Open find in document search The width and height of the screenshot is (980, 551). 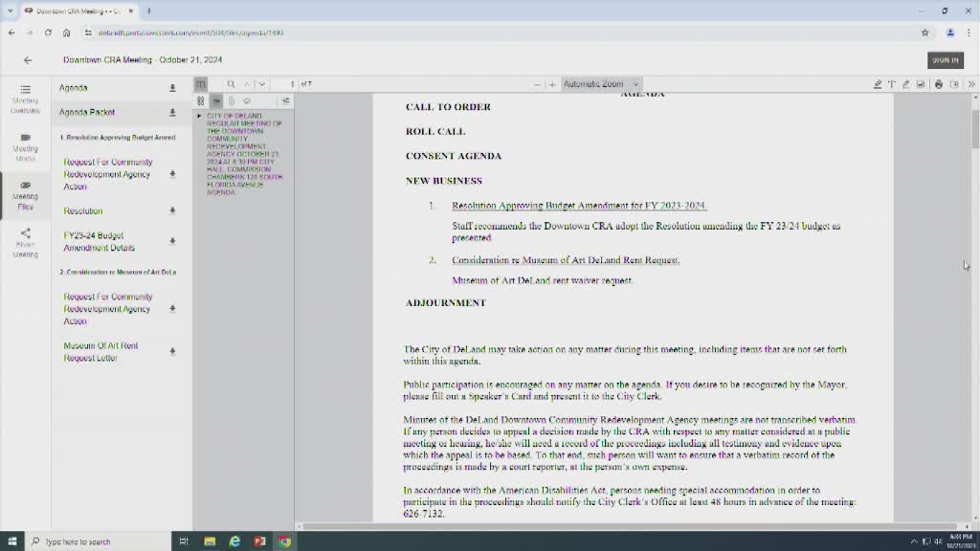[231, 84]
